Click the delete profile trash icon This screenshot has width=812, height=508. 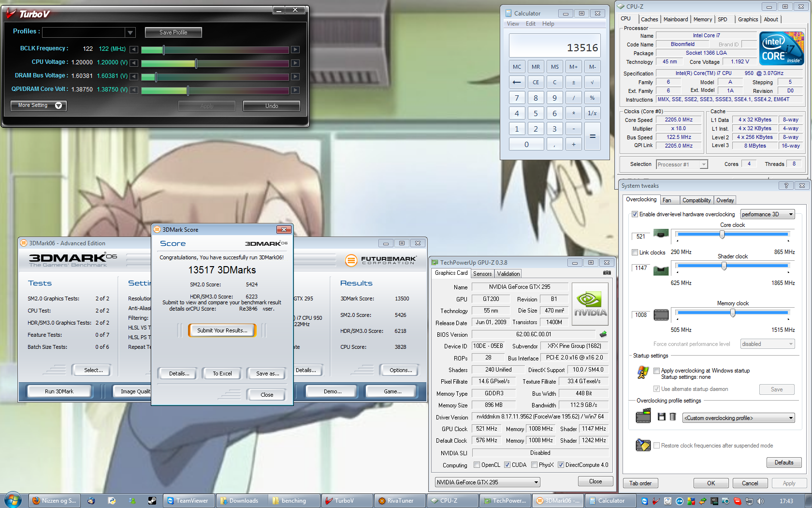point(672,417)
